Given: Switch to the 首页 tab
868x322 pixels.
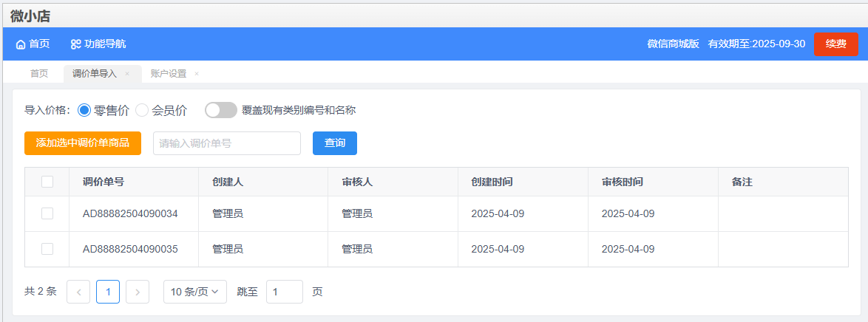Looking at the screenshot, I should pyautogui.click(x=38, y=74).
